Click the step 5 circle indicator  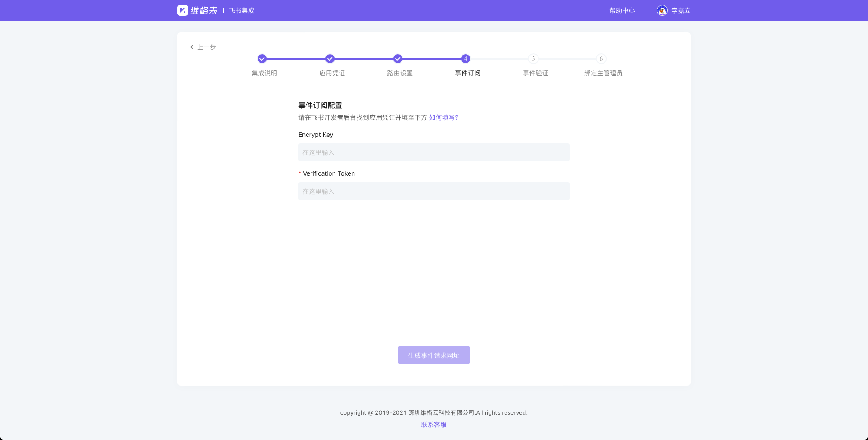pyautogui.click(x=533, y=59)
